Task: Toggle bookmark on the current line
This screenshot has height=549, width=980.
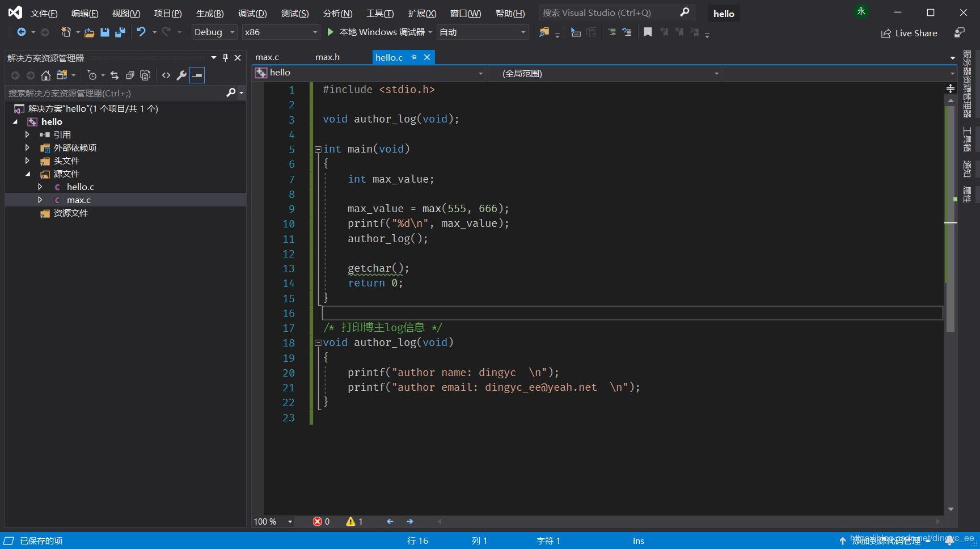Action: [648, 32]
